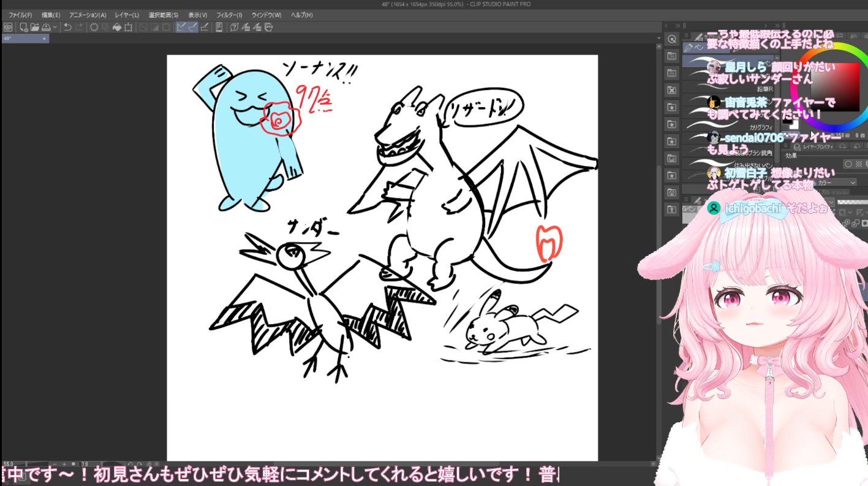Open the ファイル(F) menu
Image resolution: width=868 pixels, height=486 pixels.
tap(20, 15)
